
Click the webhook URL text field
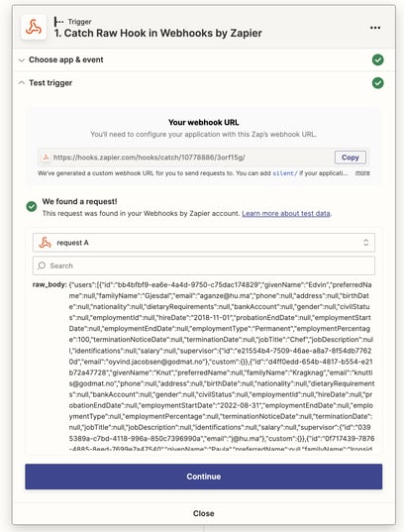pyautogui.click(x=186, y=158)
